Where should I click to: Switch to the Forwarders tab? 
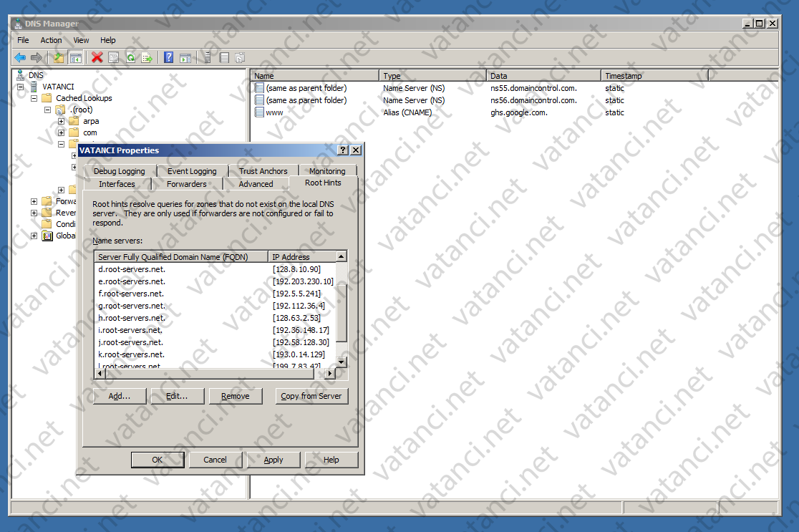(186, 183)
